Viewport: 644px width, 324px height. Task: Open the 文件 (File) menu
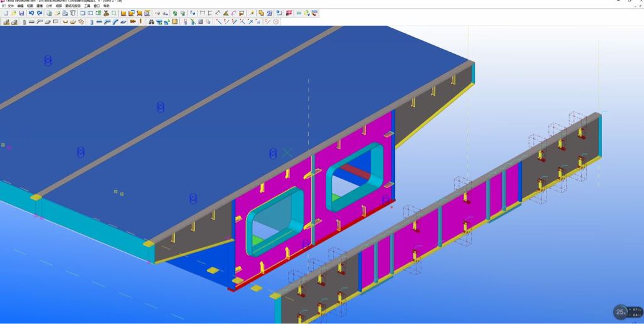pyautogui.click(x=10, y=6)
